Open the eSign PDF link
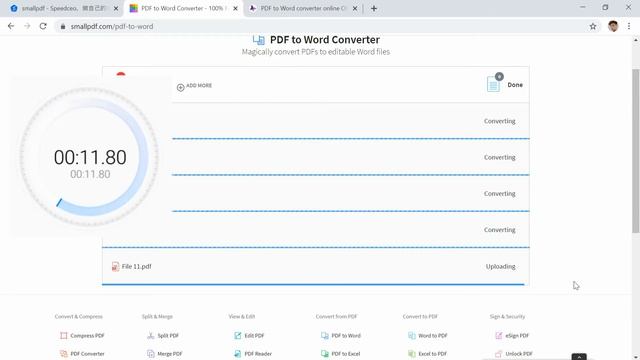Viewport: 640px width, 360px height. 517,336
